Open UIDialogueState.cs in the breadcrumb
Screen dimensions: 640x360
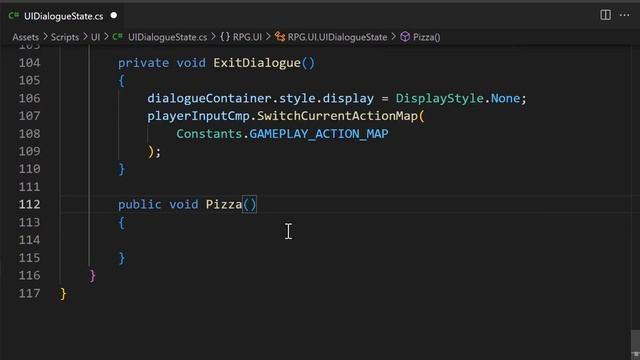(x=167, y=37)
